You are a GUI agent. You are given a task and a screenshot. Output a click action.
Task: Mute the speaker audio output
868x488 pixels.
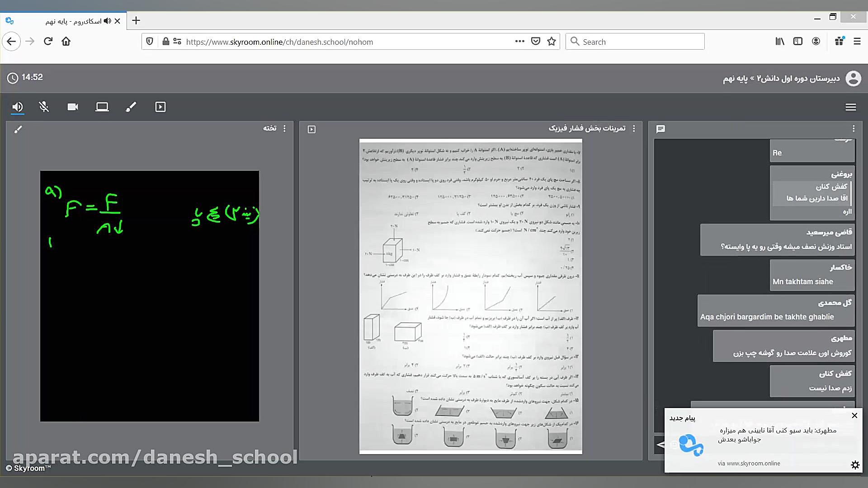click(x=18, y=107)
